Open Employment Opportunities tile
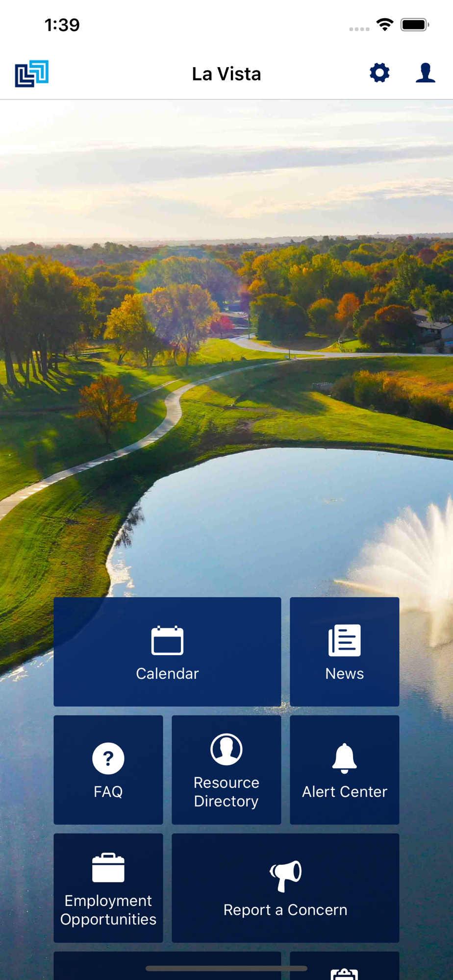This screenshot has width=453, height=980. coord(108,888)
